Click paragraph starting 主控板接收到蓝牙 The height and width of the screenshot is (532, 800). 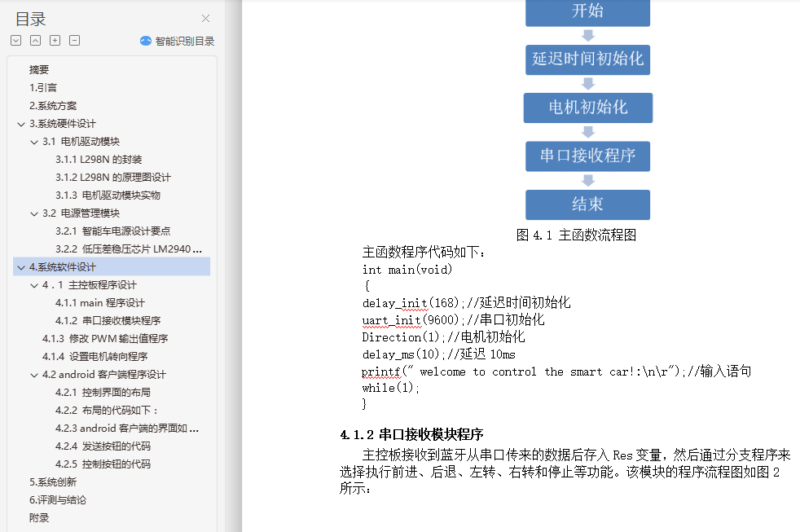565,471
